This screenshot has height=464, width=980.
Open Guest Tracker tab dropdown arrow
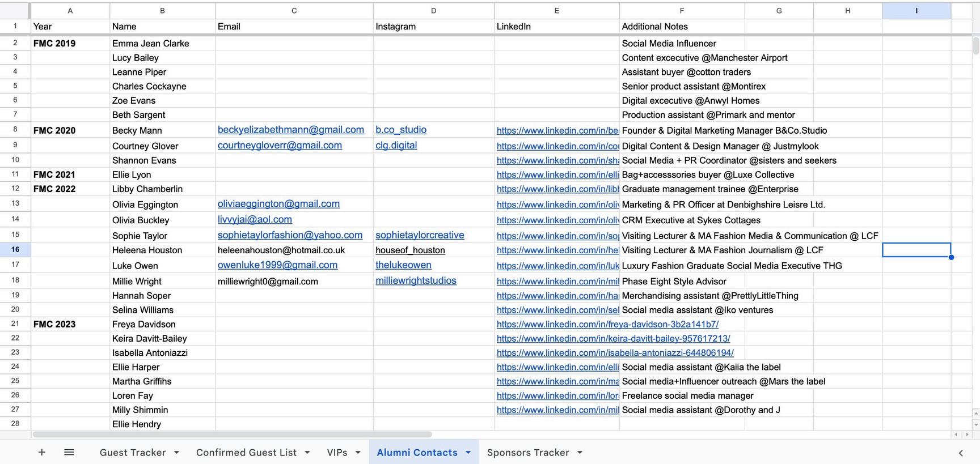tap(176, 453)
